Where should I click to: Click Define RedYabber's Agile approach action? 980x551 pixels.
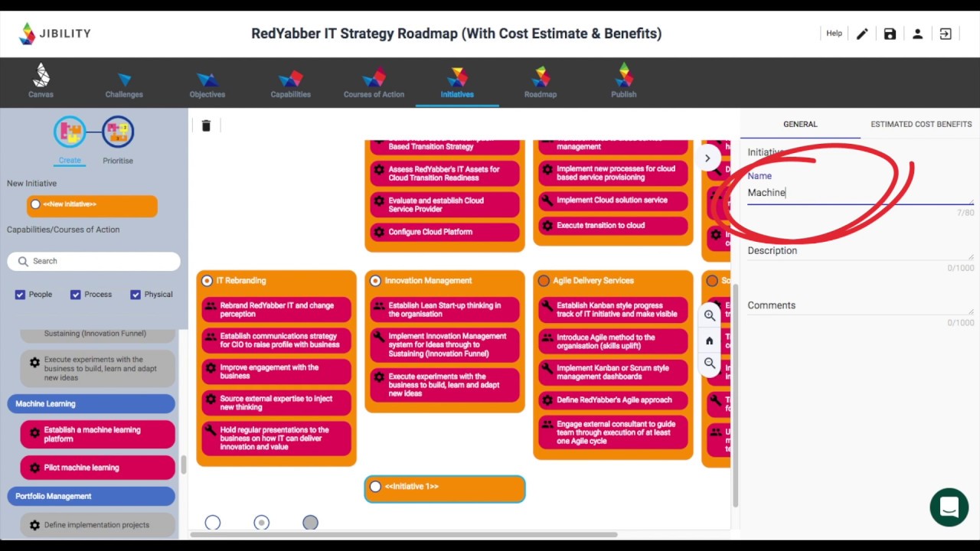click(613, 400)
